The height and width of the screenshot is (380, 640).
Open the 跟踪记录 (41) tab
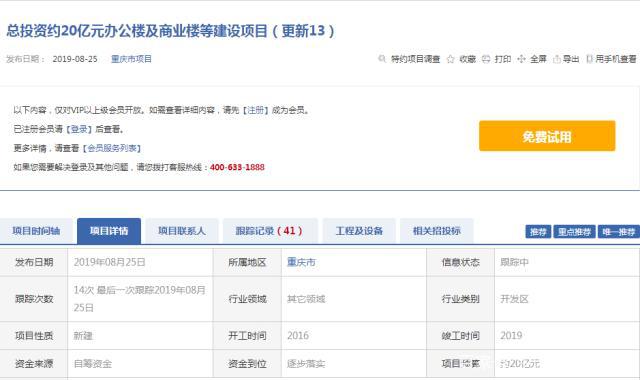coord(269,231)
